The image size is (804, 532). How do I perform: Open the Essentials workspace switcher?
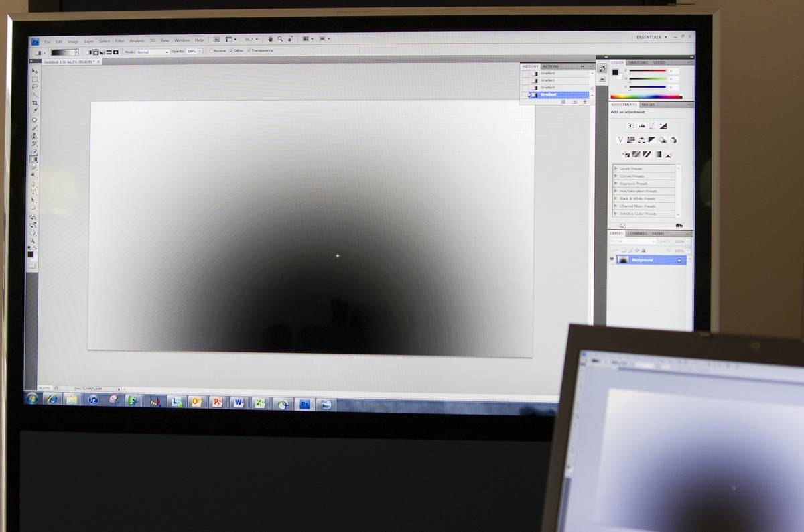(x=651, y=37)
